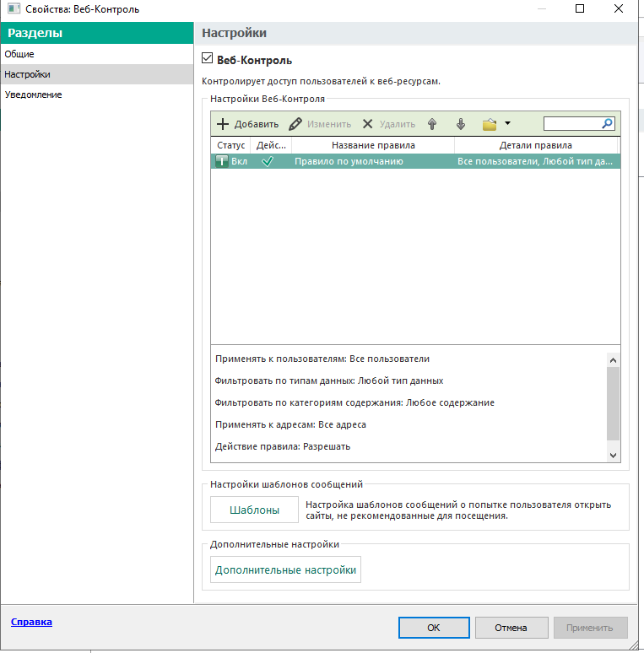Open the Справка help link
The width and height of the screenshot is (644, 653).
pyautogui.click(x=32, y=622)
